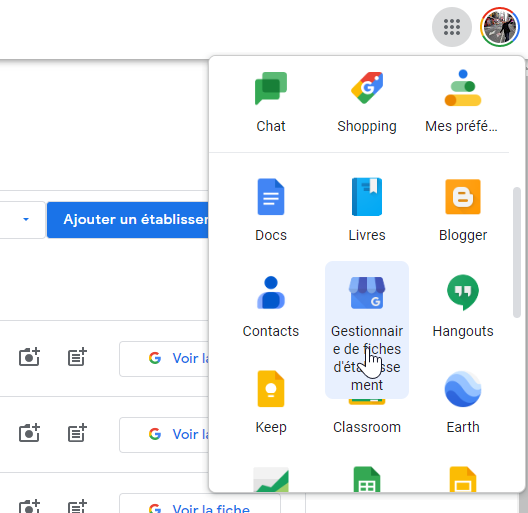Screen dimensions: 528x513
Task: Open the Google account profile avatar
Action: click(x=500, y=27)
